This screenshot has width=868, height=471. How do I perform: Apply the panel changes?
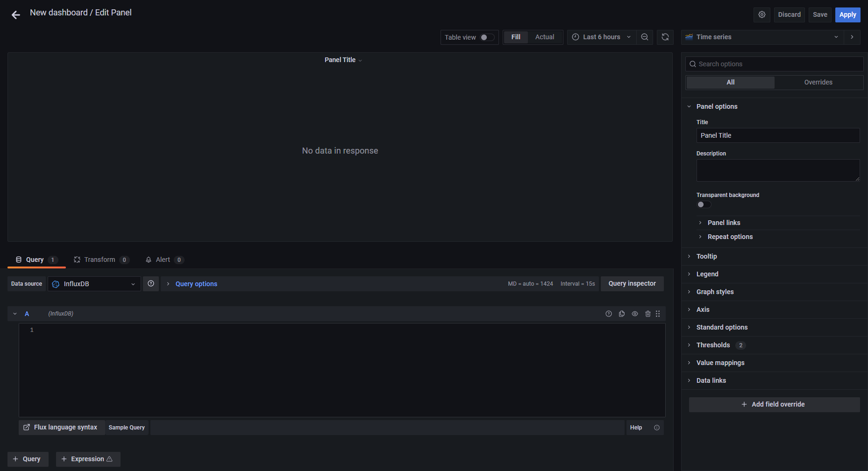pos(847,14)
